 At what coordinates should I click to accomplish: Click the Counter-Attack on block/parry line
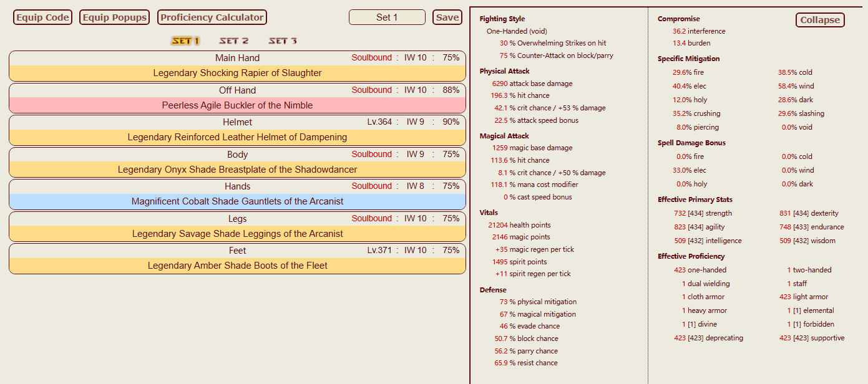[x=557, y=55]
